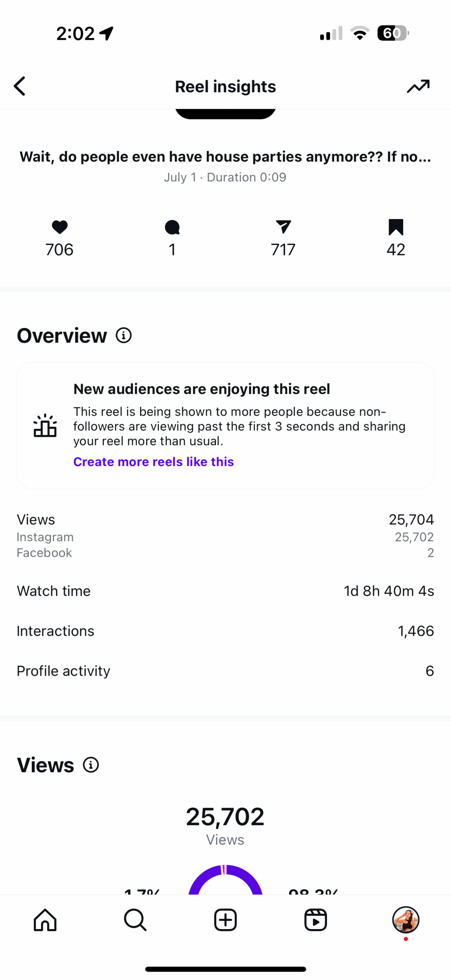Open Views section info icon

(x=91, y=765)
